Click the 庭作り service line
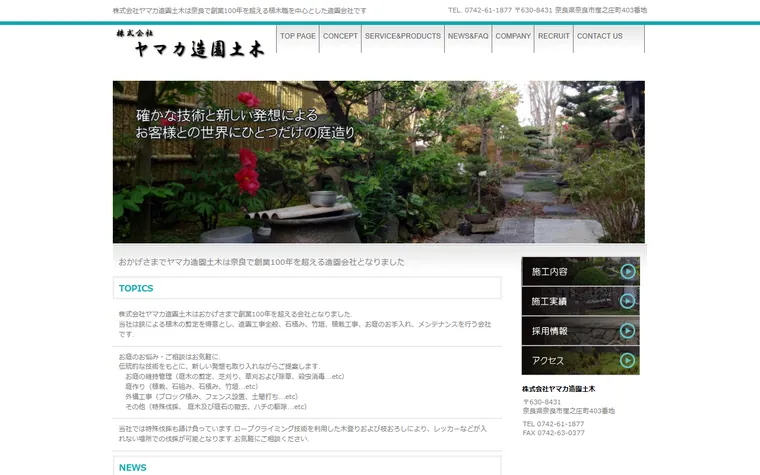760x475 pixels. [x=191, y=387]
